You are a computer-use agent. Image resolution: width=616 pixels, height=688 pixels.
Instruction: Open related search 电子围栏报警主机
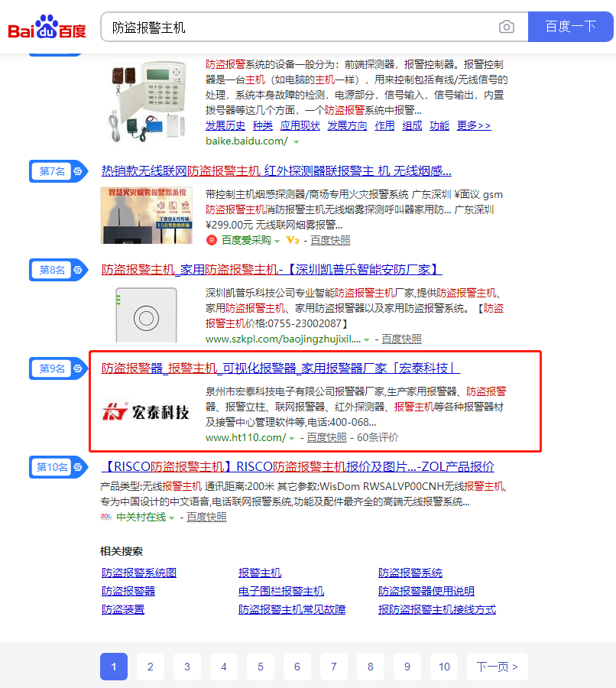[x=281, y=591]
